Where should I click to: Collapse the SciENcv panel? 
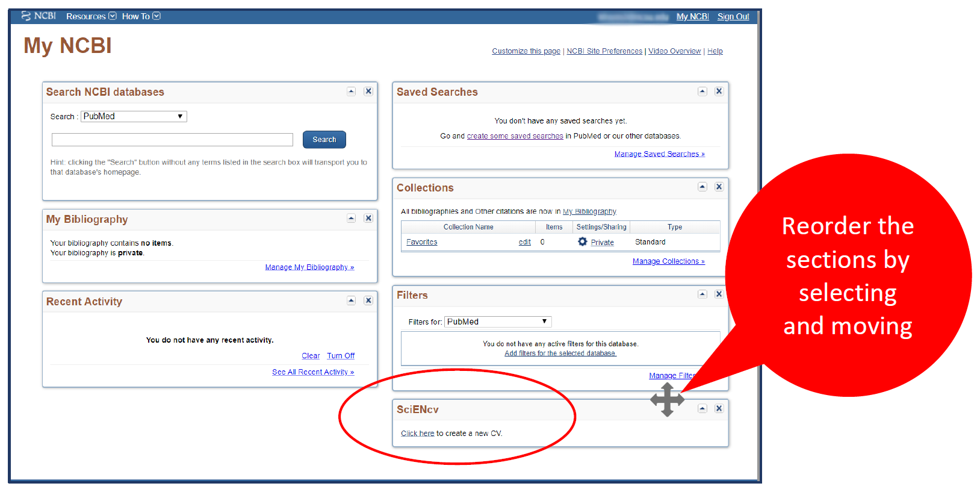pos(702,408)
